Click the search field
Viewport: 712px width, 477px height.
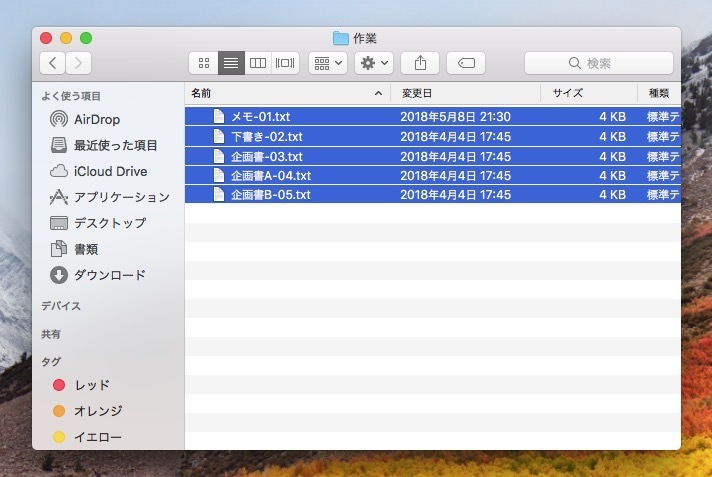point(598,63)
